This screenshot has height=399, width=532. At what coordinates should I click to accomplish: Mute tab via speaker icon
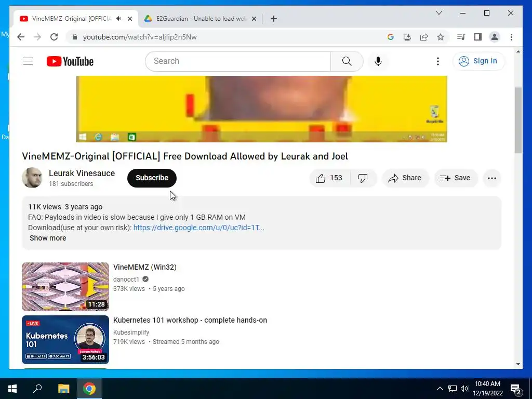pyautogui.click(x=119, y=19)
